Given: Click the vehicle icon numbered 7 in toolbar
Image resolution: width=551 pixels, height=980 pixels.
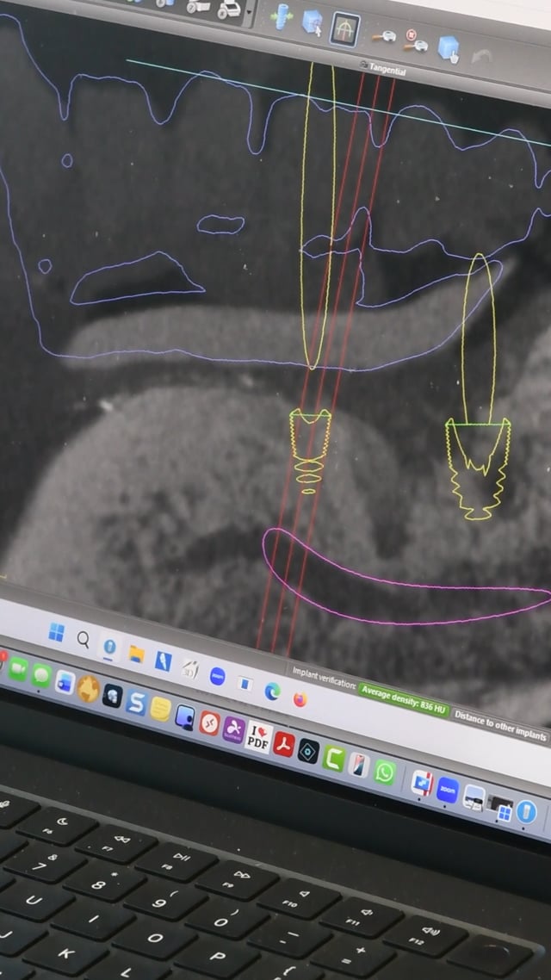Looking at the screenshot, I should click(198, 7).
